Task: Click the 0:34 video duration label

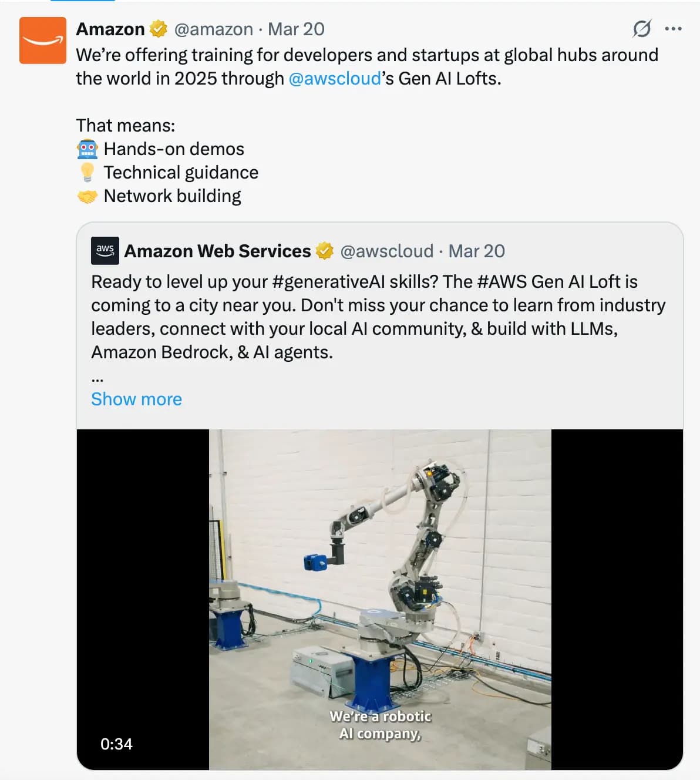Action: point(116,744)
